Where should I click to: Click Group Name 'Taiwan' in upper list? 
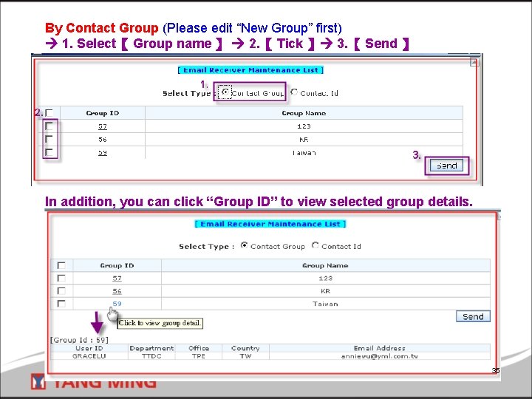pyautogui.click(x=304, y=153)
